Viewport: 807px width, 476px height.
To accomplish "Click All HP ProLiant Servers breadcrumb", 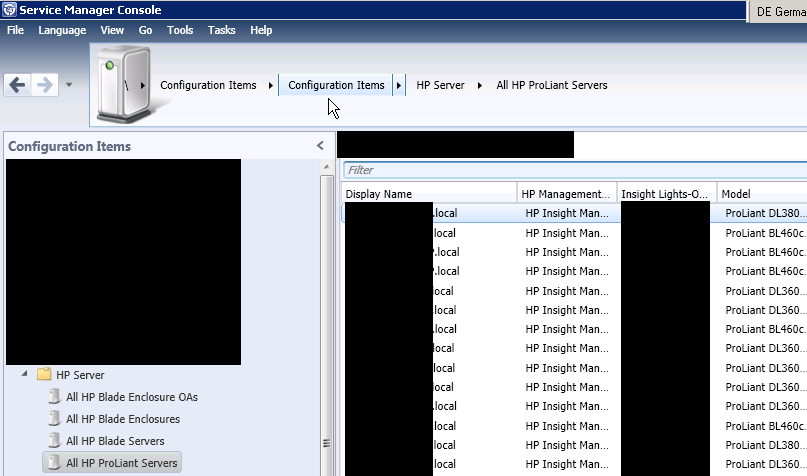I will [x=551, y=85].
